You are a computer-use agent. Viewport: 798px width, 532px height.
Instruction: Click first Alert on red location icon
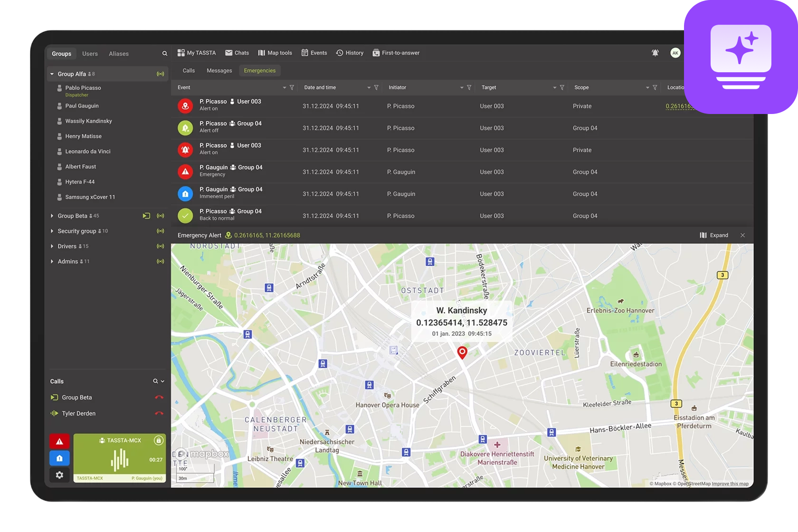coord(185,105)
